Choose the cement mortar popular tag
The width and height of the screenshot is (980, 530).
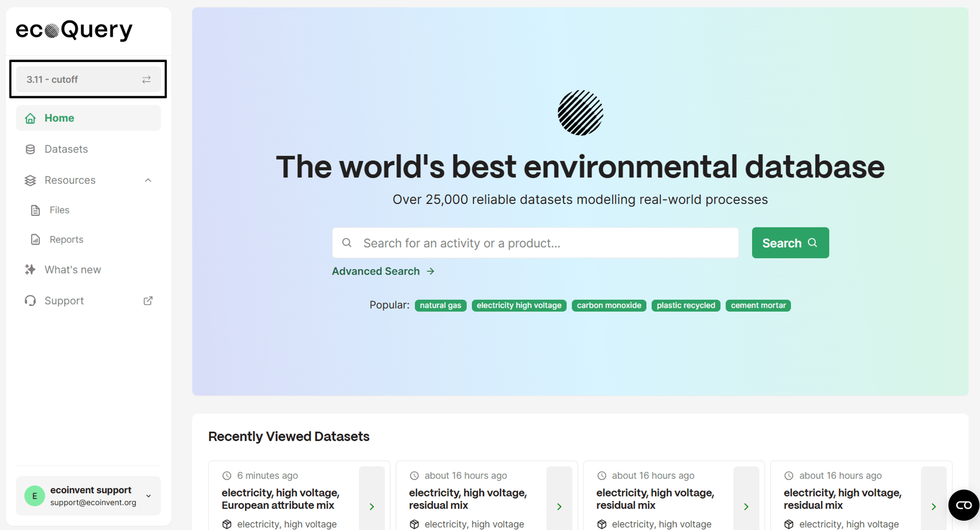coord(758,305)
